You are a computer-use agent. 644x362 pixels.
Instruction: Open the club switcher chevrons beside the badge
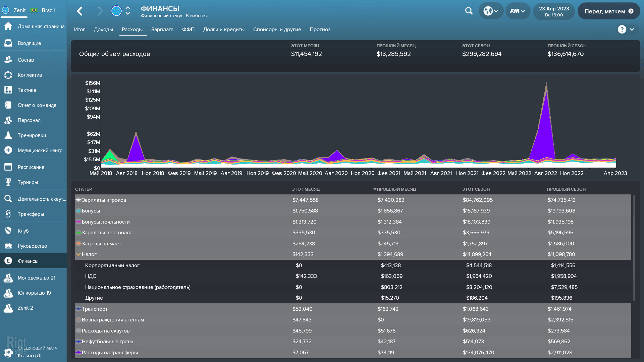[x=127, y=11]
